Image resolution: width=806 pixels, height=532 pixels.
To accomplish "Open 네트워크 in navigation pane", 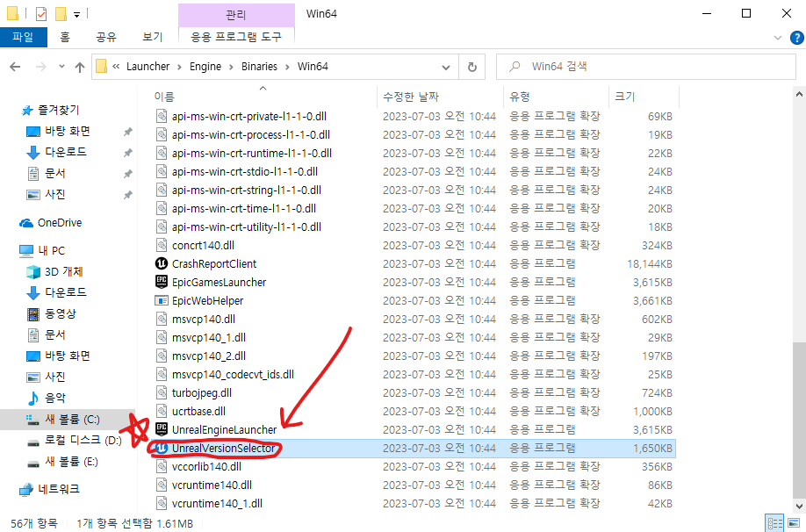I will pyautogui.click(x=49, y=489).
